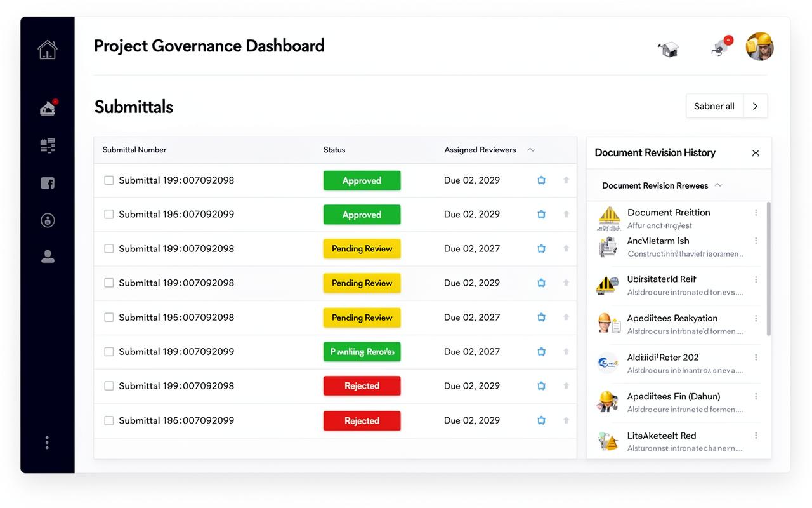Screen dimensions: 812x508
Task: Check the Submittal 186:007092099 checkbox
Action: 109,420
